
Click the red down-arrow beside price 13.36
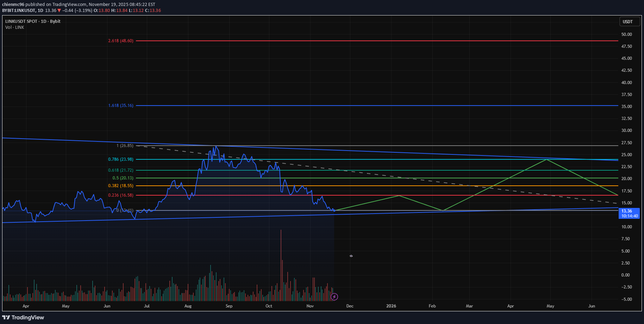(x=59, y=11)
